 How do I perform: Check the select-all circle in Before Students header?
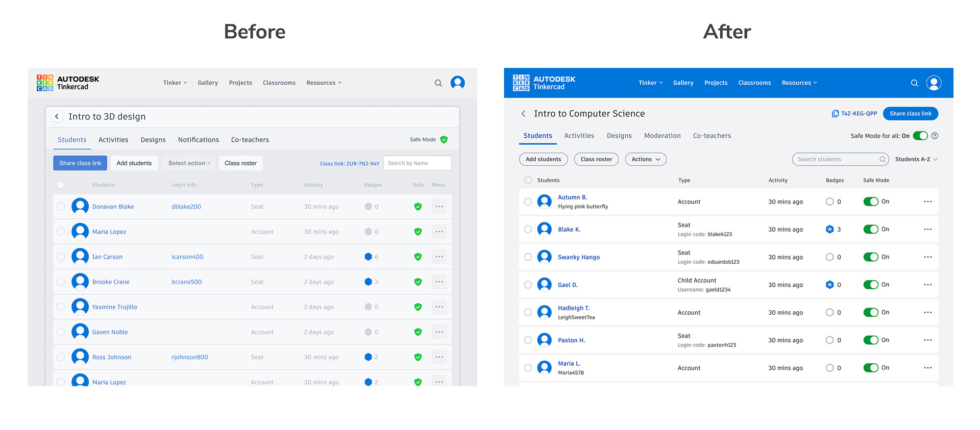pos(61,185)
